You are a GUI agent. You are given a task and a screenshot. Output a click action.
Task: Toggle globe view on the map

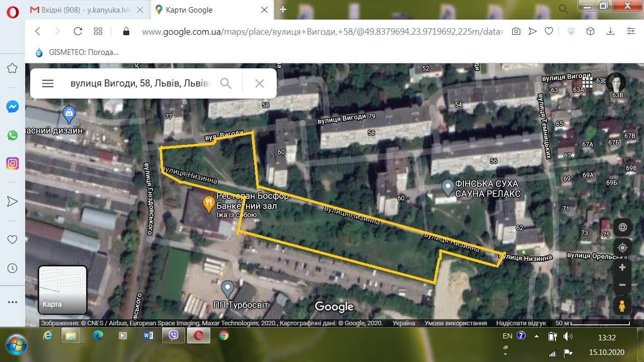click(x=622, y=227)
